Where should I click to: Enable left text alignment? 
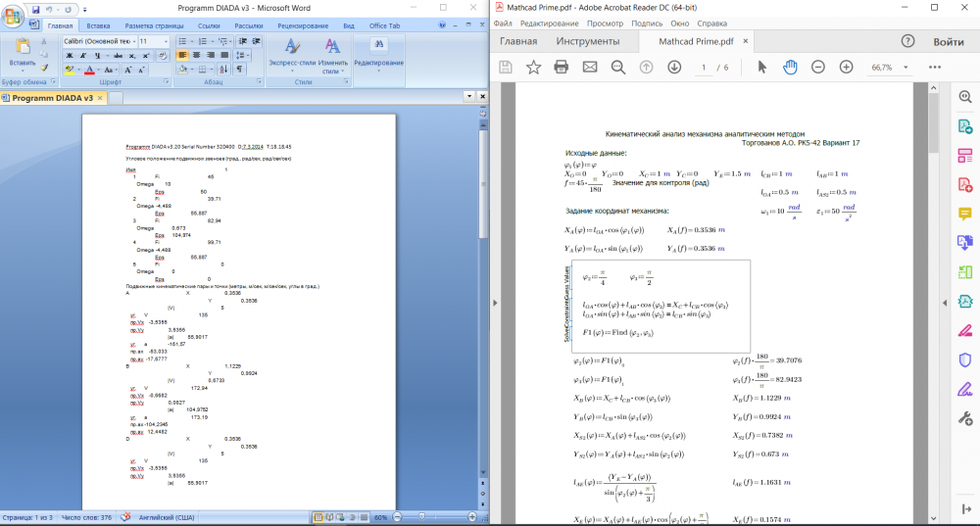tap(182, 55)
